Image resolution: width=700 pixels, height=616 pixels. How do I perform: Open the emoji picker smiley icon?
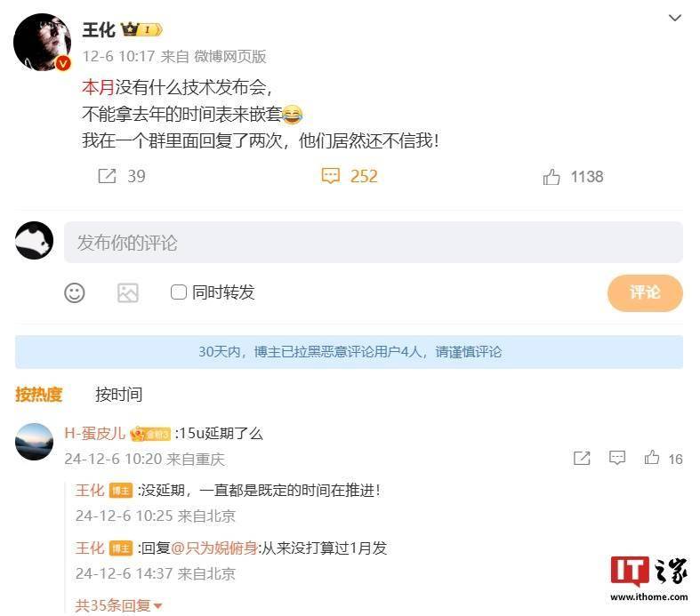[75, 293]
